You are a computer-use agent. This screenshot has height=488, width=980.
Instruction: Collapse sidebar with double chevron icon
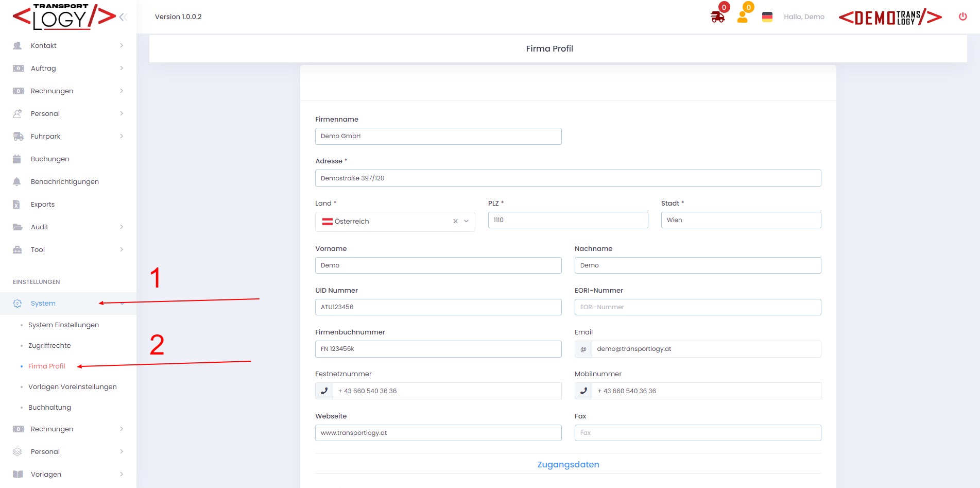(x=123, y=17)
